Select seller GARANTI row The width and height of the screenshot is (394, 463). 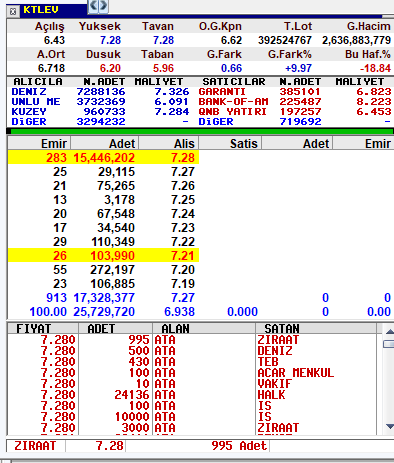point(295,92)
